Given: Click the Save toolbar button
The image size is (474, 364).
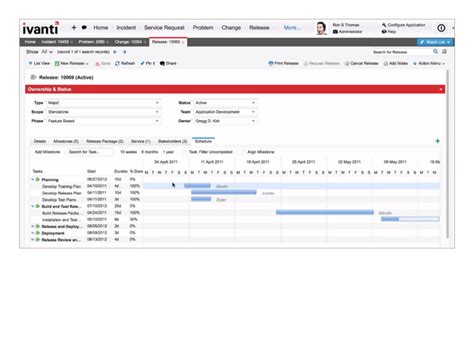Looking at the screenshot, I should pos(103,63).
